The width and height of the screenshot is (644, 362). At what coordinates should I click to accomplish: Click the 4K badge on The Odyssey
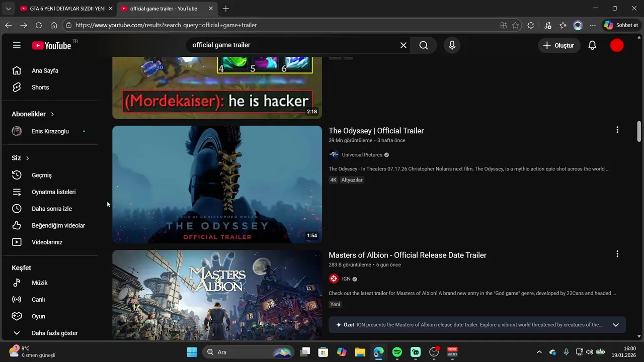point(333,180)
